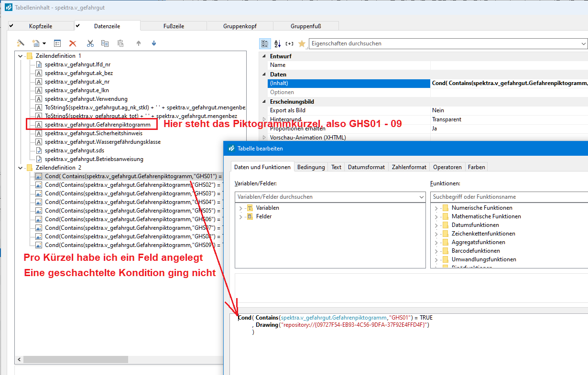Click the copy icon in toolbar
This screenshot has width=588, height=375.
pos(105,43)
